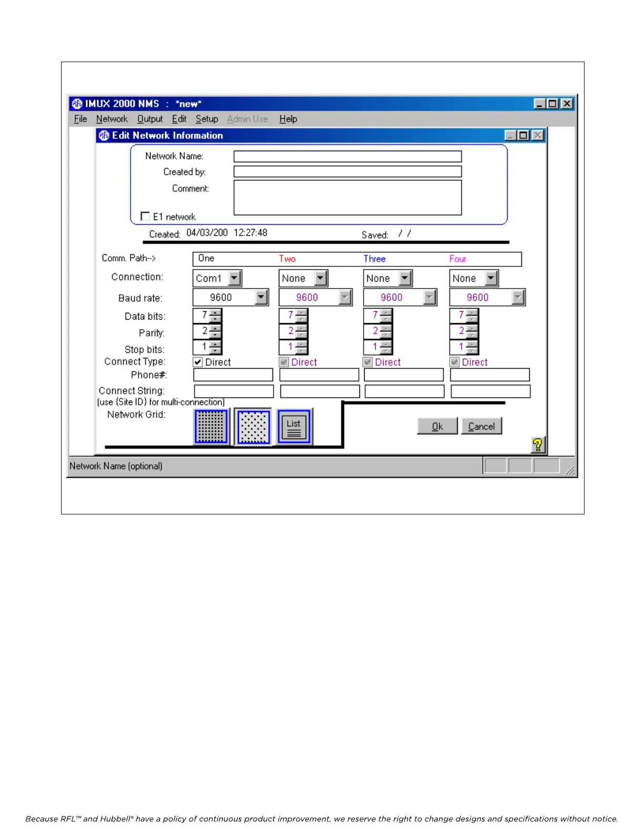
Task: Click path Four Connect String field
Action: 490,391
